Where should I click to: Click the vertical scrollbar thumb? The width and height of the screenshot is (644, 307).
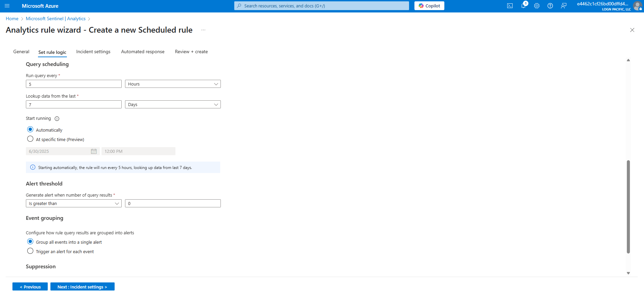pyautogui.click(x=628, y=207)
